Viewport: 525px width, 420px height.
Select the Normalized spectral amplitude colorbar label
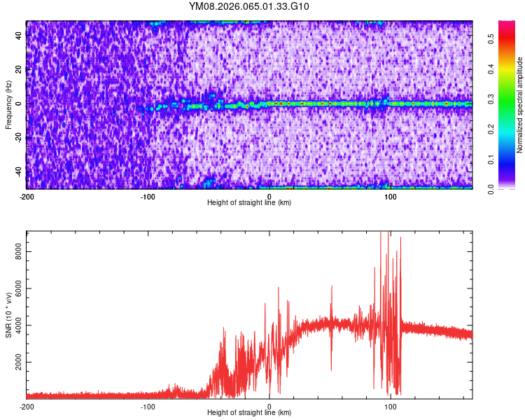[521, 105]
